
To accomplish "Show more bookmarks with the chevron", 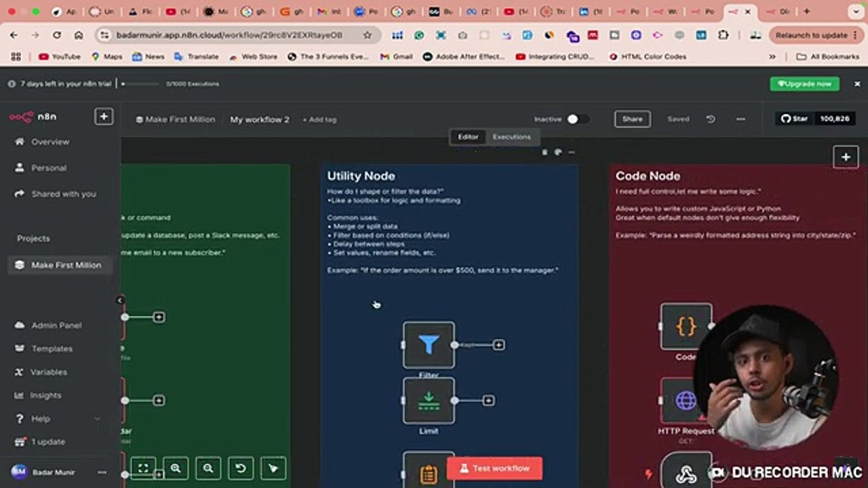I will (x=772, y=57).
